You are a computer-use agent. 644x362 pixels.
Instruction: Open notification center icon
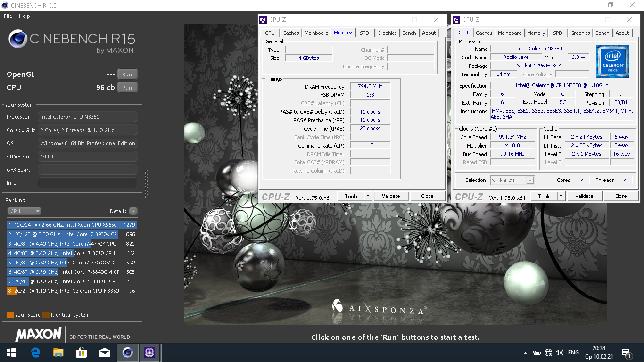click(x=627, y=353)
